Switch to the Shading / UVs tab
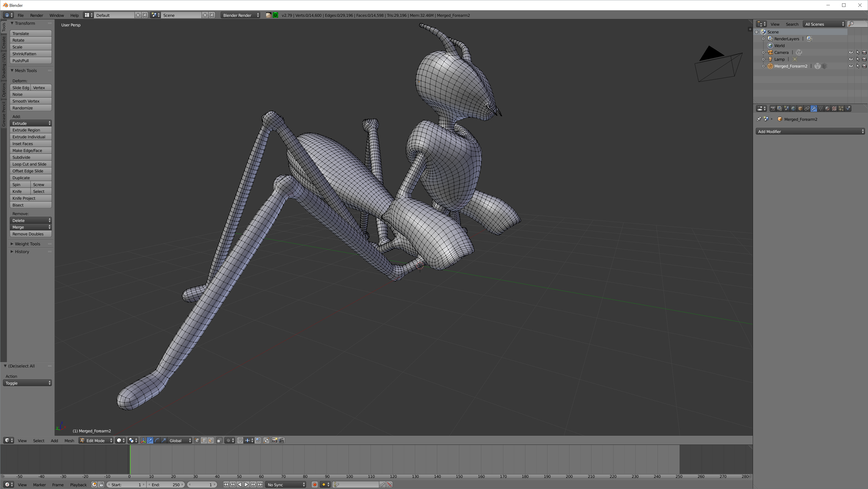Viewport: 868px width, 489px height. [x=4, y=66]
